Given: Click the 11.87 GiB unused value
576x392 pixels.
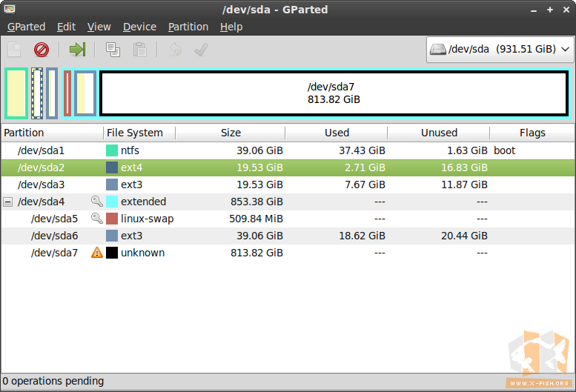Looking at the screenshot, I should coord(464,185).
